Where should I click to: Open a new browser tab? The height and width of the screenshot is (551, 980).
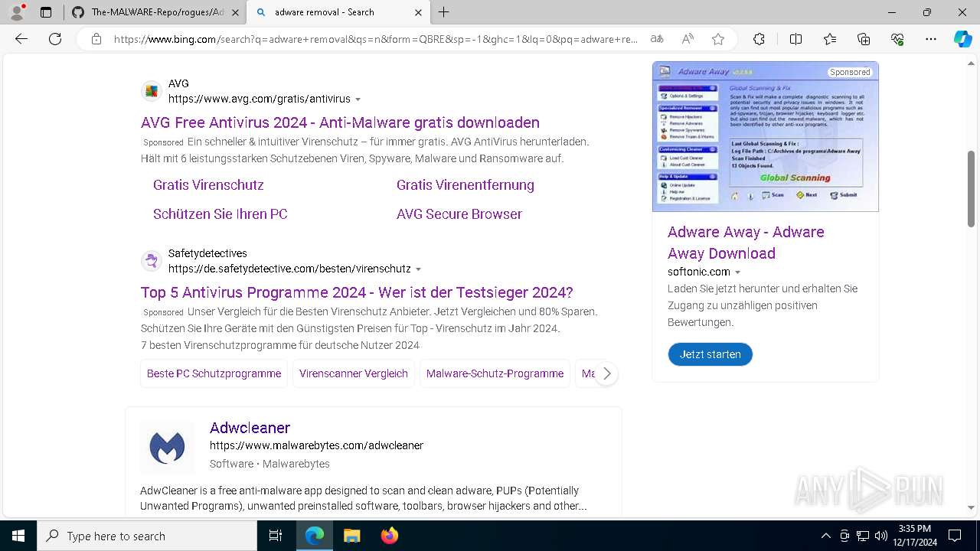(444, 12)
